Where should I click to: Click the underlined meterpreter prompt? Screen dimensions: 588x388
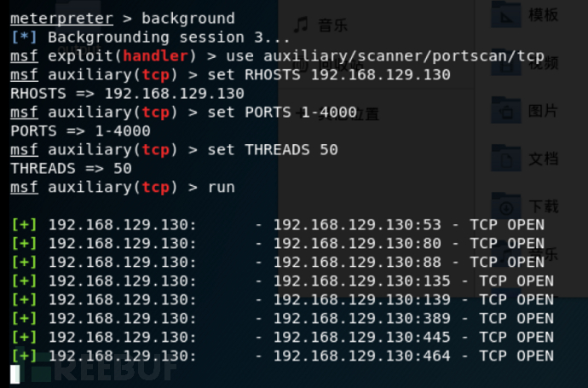click(61, 19)
